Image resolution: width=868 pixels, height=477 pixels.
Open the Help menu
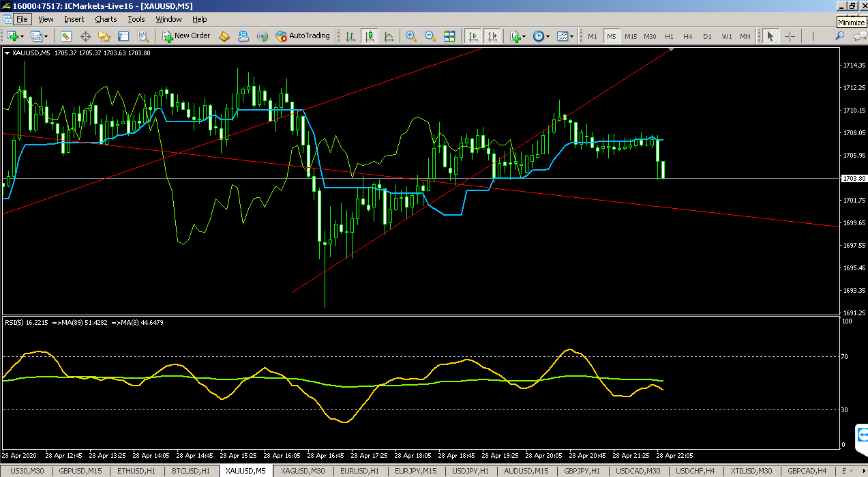(199, 19)
